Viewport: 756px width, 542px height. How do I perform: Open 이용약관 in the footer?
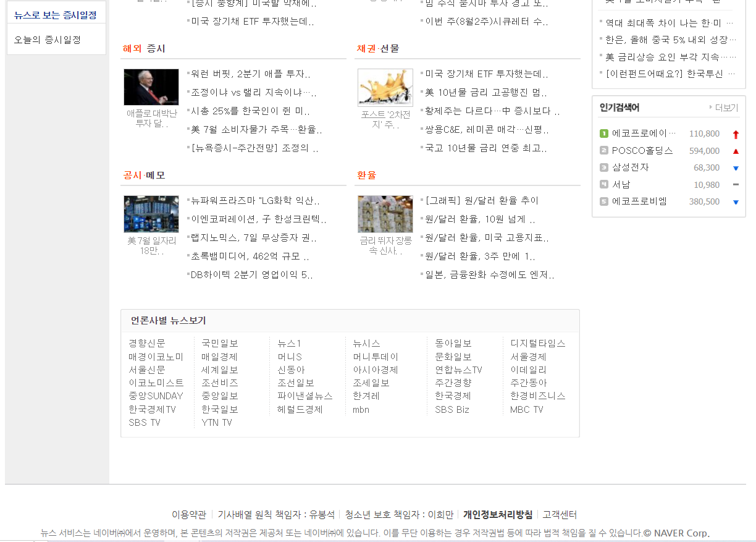[x=187, y=514]
